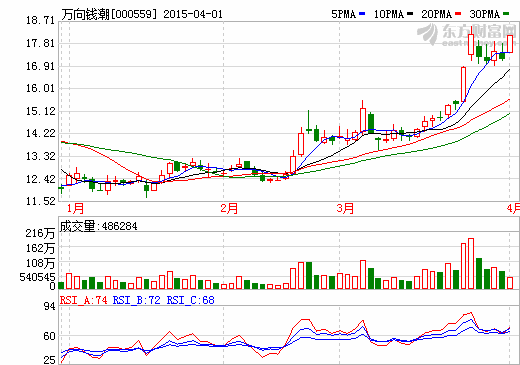Image resolution: width=520 pixels, height=365 pixels.
Task: Click the last red volume bar at far right
Action: (x=510, y=283)
